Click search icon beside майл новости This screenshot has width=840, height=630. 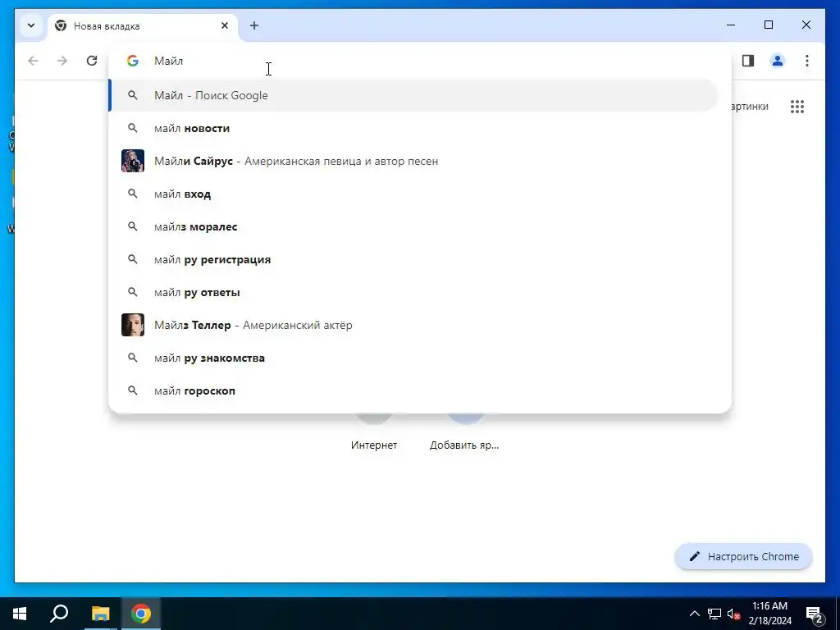click(132, 128)
